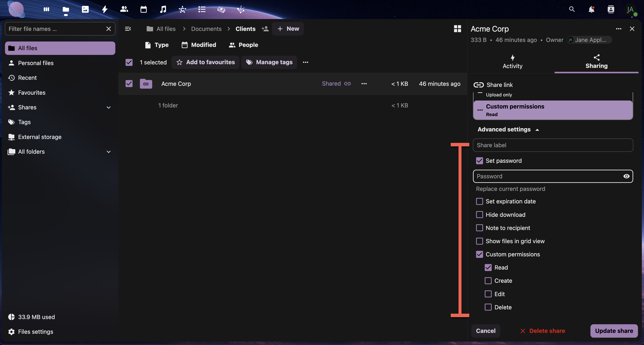Click the notifications bell icon
Screen dimensions: 644x345
coord(591,10)
